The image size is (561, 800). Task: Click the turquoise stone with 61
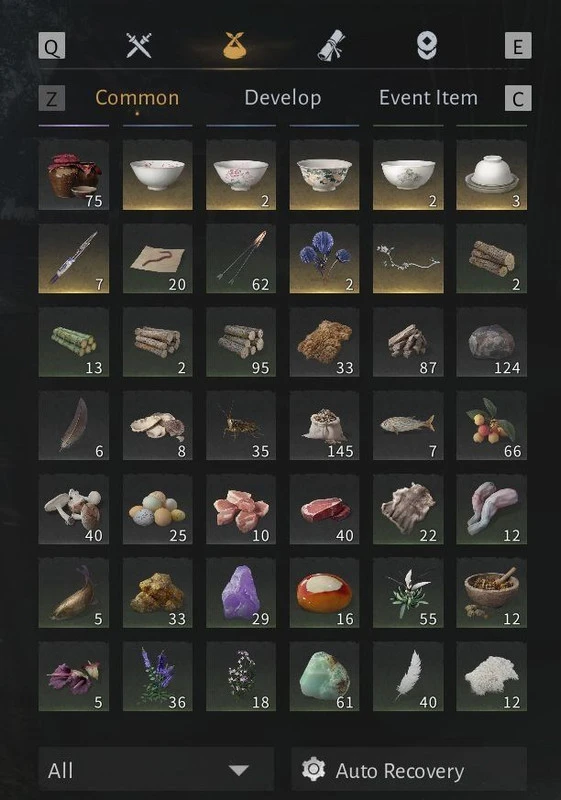pos(324,677)
